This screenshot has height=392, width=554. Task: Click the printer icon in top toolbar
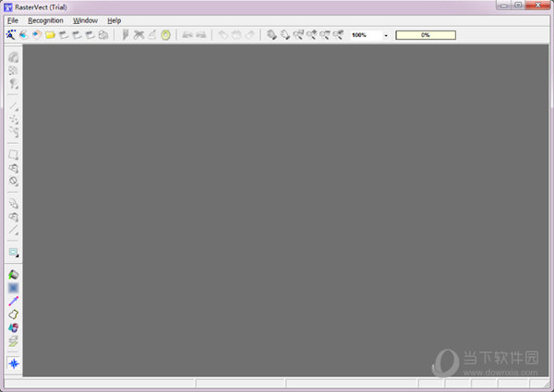coord(103,34)
